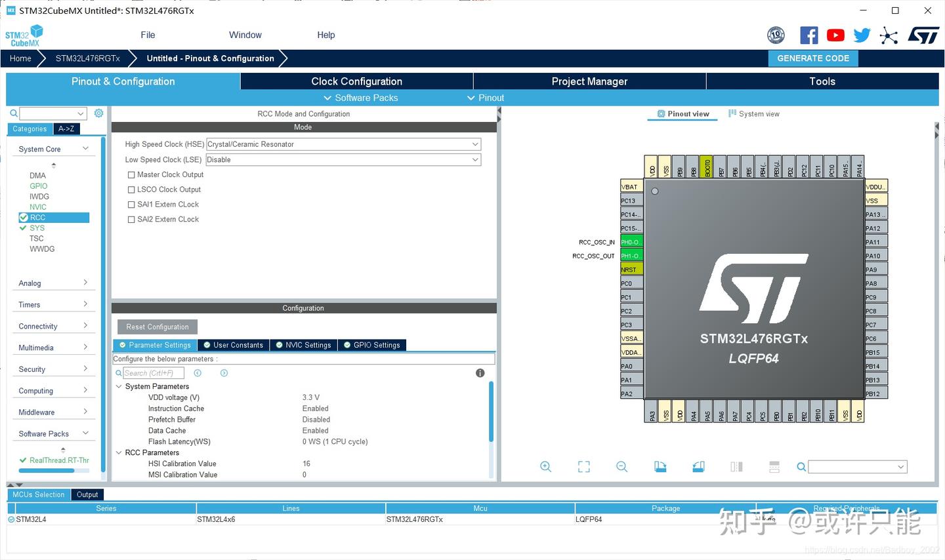945x560 pixels.
Task: Enable Master Clock Output
Action: pos(131,174)
